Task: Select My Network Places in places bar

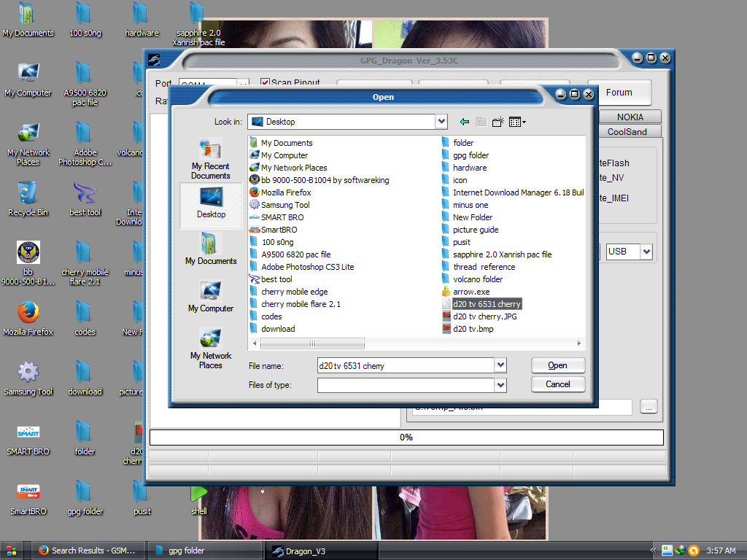Action: (x=211, y=349)
